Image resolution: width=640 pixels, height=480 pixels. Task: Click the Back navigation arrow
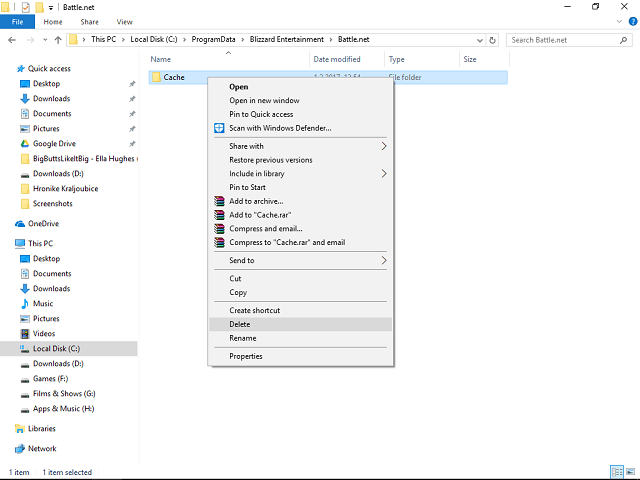coord(12,40)
